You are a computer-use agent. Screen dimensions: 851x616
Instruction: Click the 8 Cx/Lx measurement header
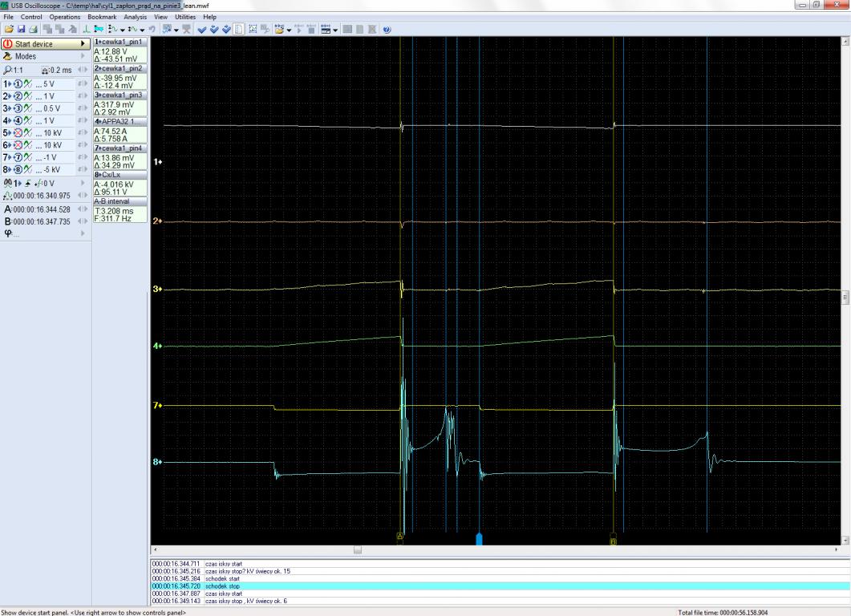click(x=120, y=175)
